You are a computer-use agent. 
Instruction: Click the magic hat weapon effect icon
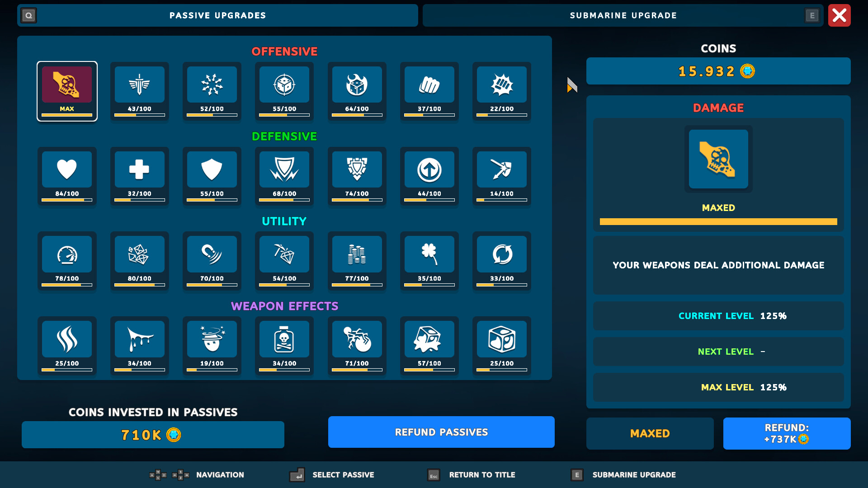click(x=212, y=339)
